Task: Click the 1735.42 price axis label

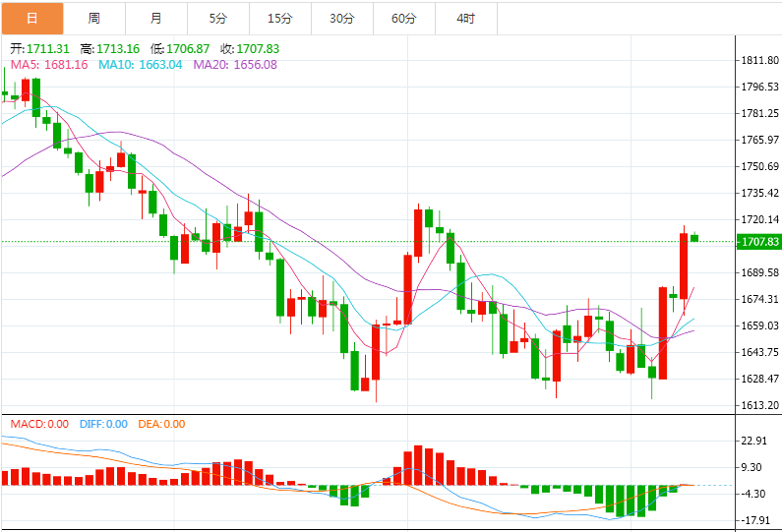Action: (x=760, y=193)
